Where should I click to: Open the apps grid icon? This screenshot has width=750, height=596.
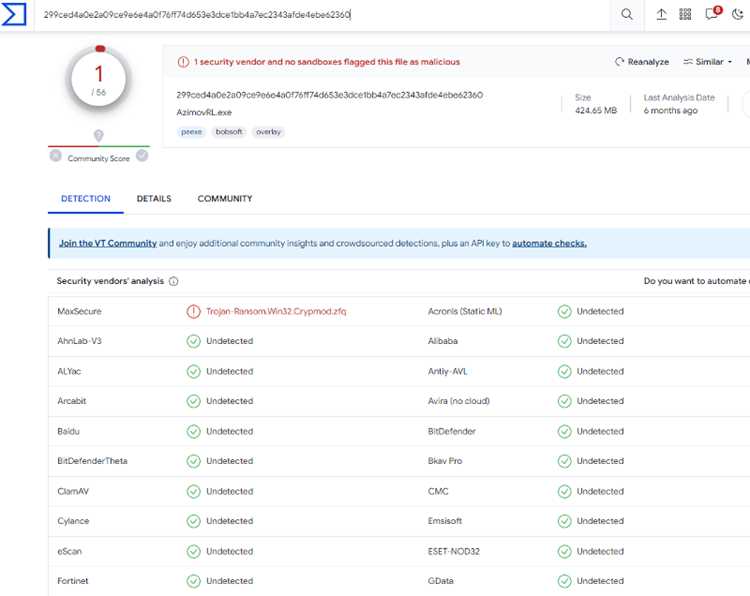click(x=685, y=14)
